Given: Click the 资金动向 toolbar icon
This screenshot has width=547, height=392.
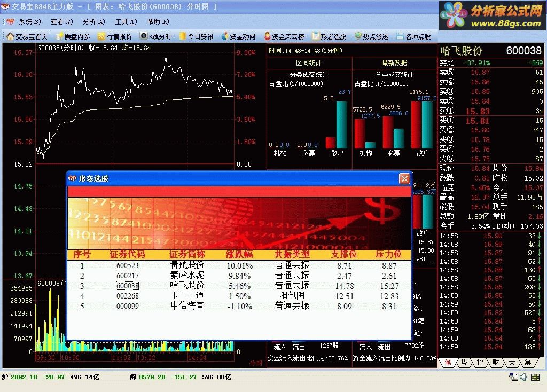Looking at the screenshot, I should tap(225, 36).
